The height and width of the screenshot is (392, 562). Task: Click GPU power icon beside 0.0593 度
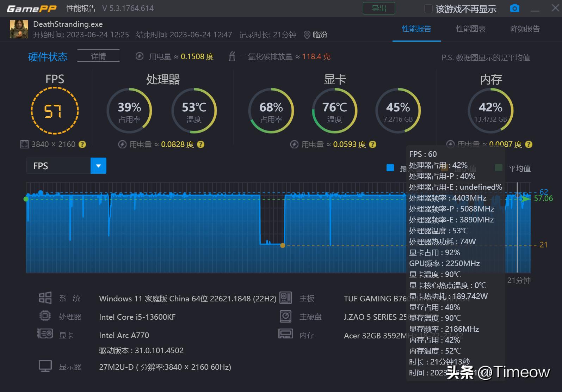294,144
